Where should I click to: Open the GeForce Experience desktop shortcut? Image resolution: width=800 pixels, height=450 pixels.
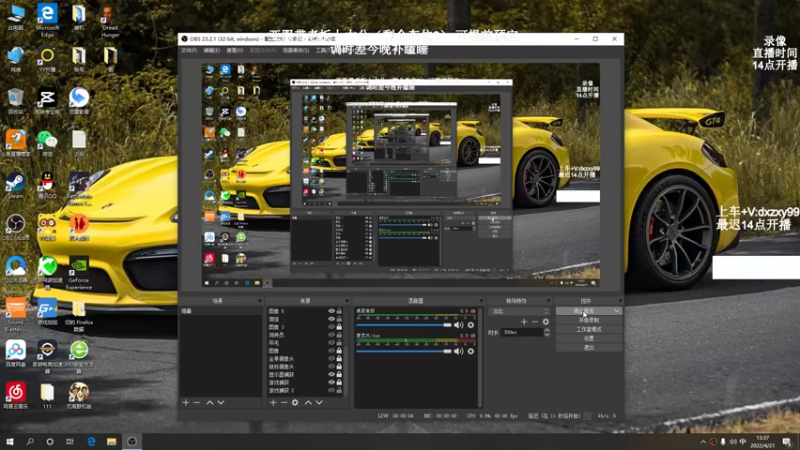click(79, 272)
